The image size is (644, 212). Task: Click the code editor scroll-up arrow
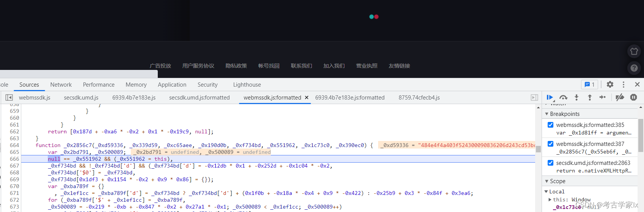click(x=538, y=107)
